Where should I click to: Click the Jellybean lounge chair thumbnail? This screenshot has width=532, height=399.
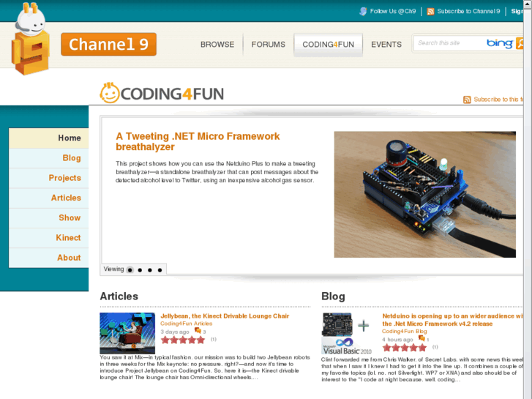click(127, 333)
